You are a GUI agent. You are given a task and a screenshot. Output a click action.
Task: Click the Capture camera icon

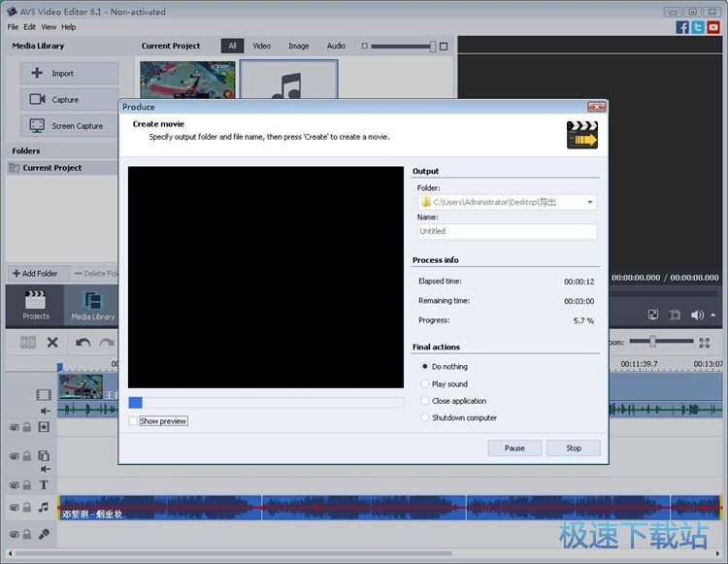click(x=37, y=99)
